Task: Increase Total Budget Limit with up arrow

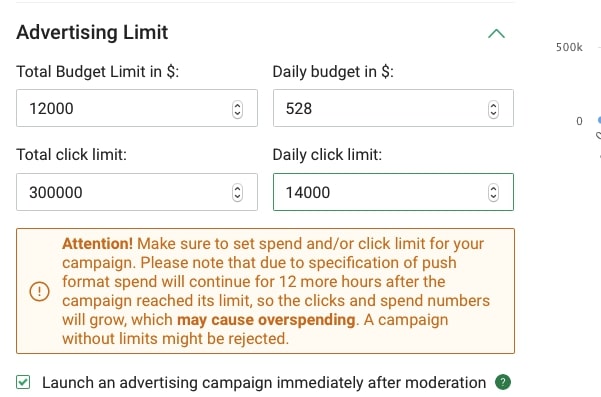Action: 237,105
